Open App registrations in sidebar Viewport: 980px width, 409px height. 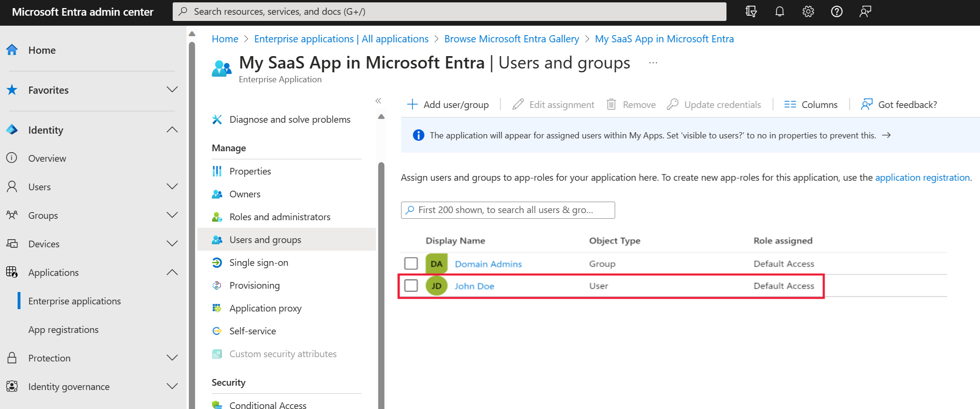pyautogui.click(x=63, y=330)
